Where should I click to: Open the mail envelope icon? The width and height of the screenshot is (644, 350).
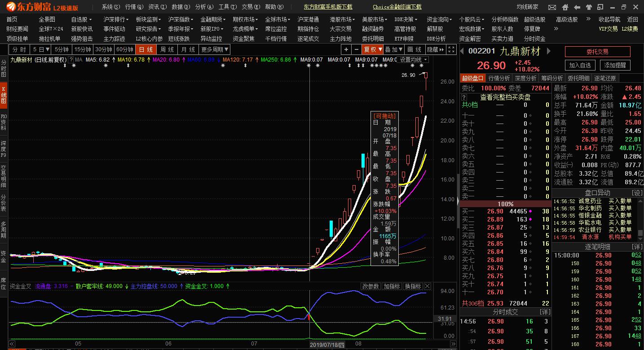point(553,7)
